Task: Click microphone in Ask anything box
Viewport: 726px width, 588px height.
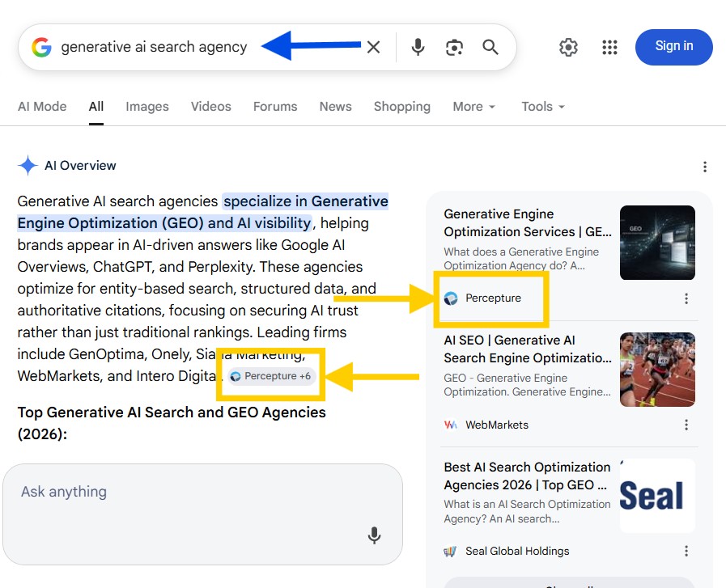Action: [374, 535]
